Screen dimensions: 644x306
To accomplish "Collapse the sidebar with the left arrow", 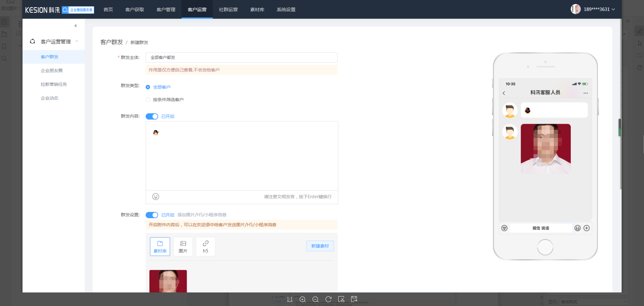I will point(75,26).
